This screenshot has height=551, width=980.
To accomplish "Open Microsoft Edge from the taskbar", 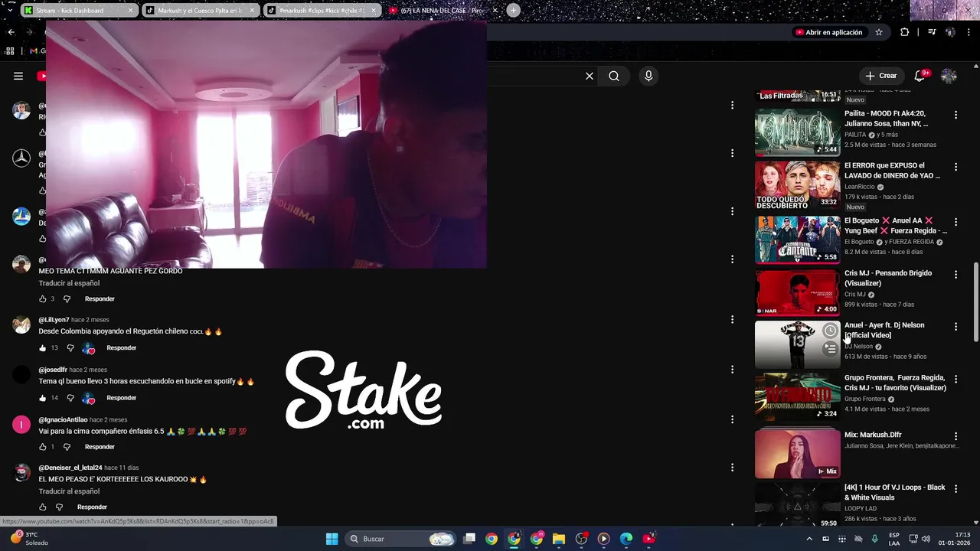I will tap(626, 539).
